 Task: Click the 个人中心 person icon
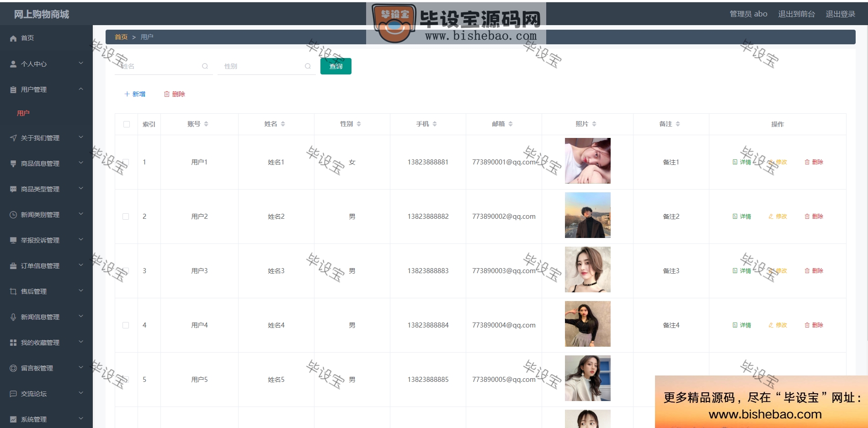click(13, 64)
